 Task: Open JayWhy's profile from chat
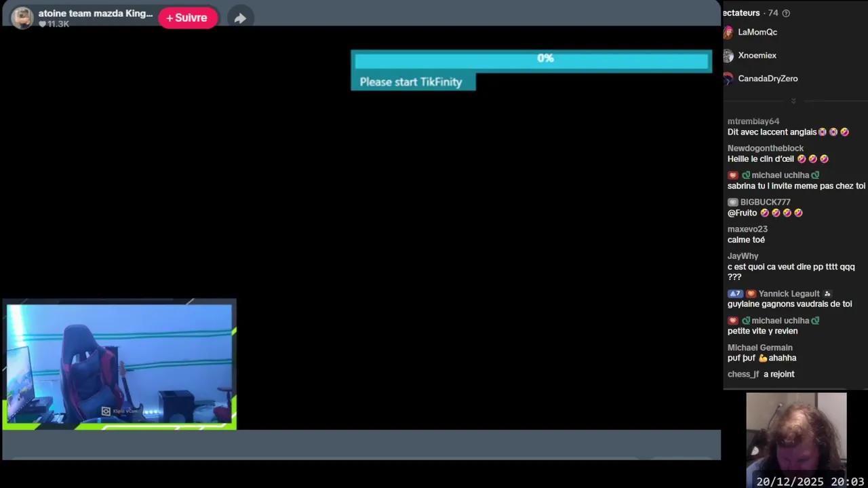743,256
